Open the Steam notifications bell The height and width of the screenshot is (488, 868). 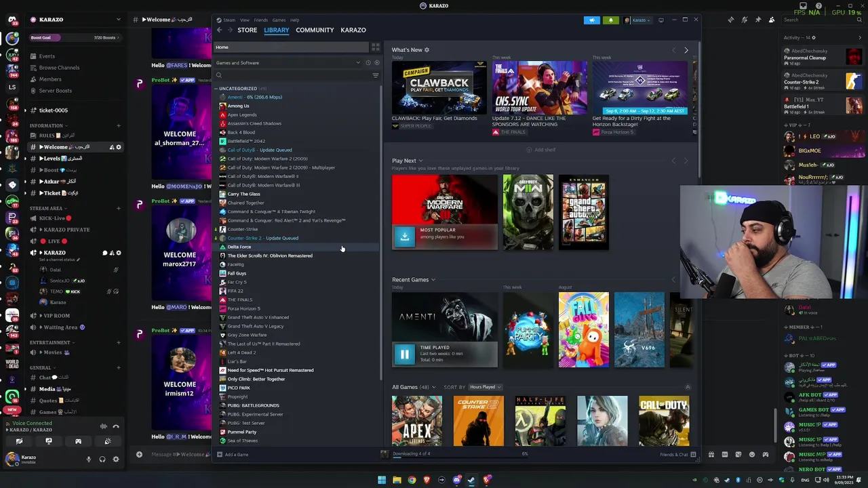click(x=610, y=20)
